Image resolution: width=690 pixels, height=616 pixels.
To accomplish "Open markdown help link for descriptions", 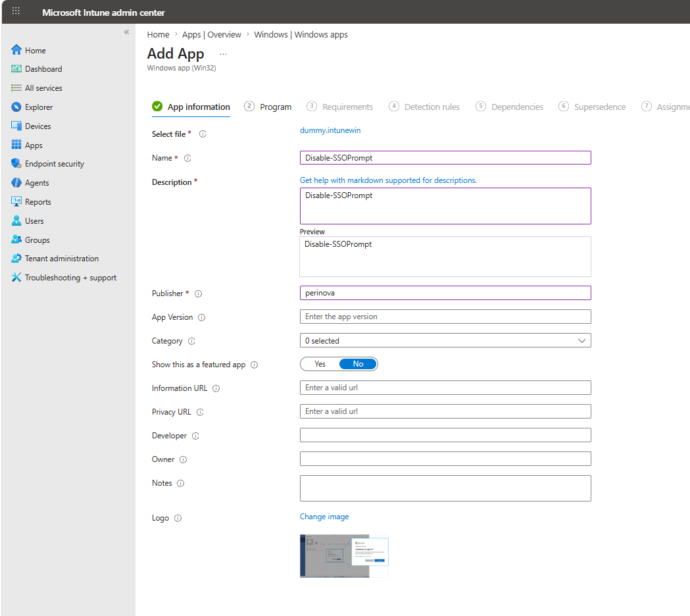I will [x=388, y=180].
